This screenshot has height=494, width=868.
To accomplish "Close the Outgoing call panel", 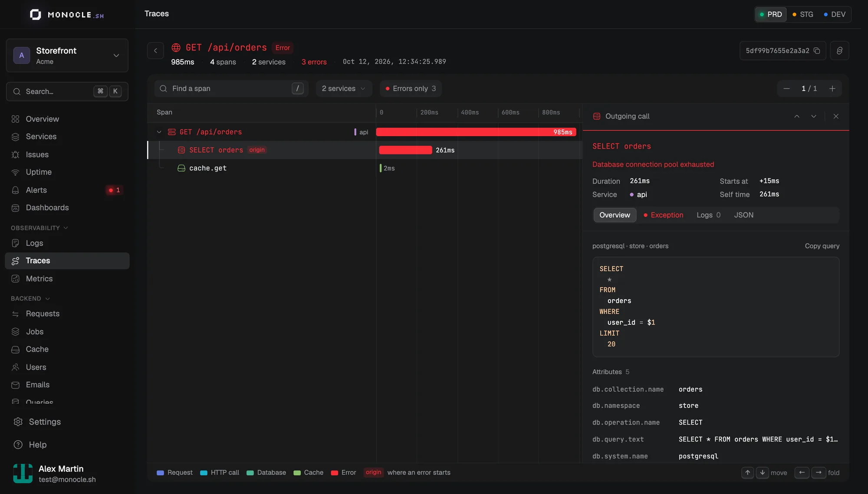I will click(x=836, y=116).
